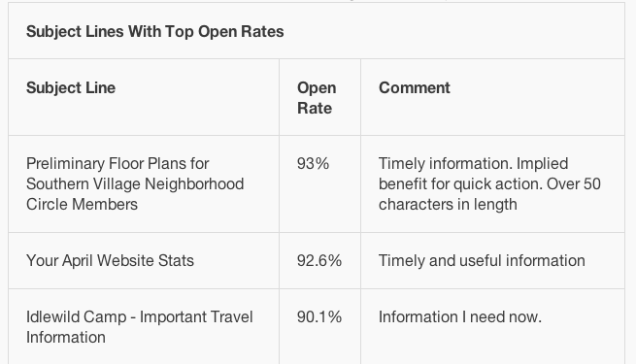Image resolution: width=636 pixels, height=364 pixels.
Task: Click the 'Information I need now.' comment
Action: coord(460,317)
